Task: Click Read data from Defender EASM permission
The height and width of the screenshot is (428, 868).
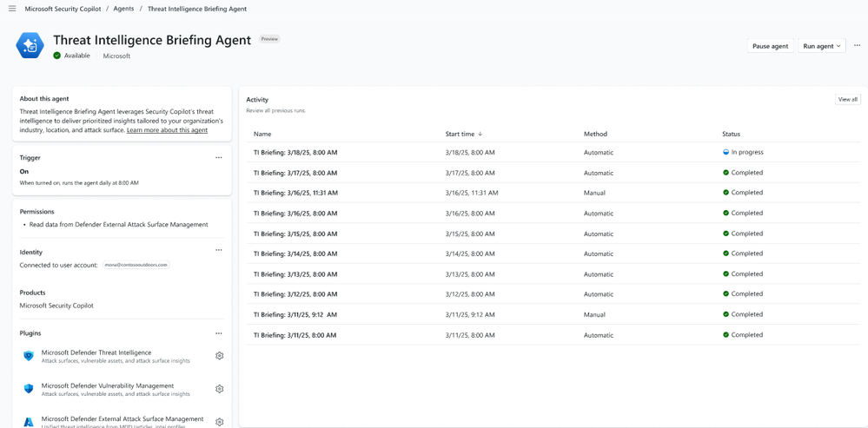Action: (118, 225)
